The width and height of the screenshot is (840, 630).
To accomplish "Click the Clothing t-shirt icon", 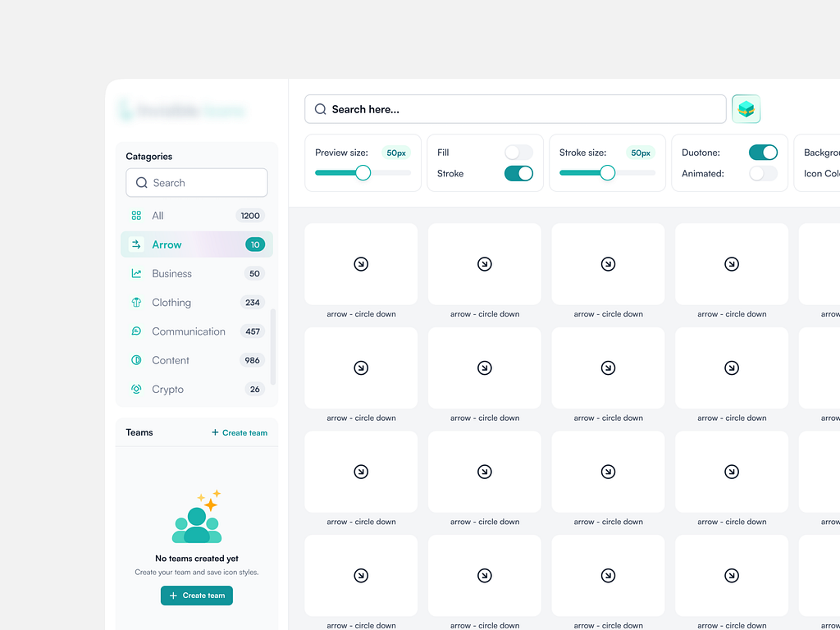I will [x=135, y=302].
